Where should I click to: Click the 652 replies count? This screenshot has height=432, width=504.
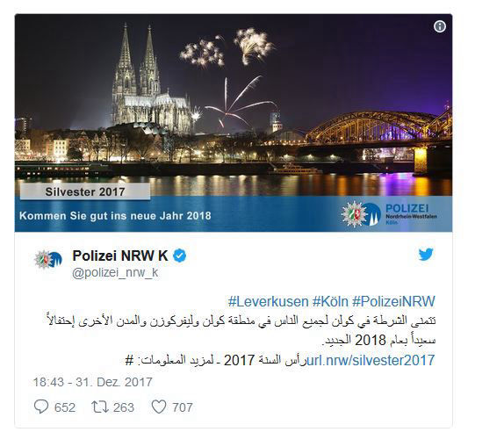click(65, 407)
